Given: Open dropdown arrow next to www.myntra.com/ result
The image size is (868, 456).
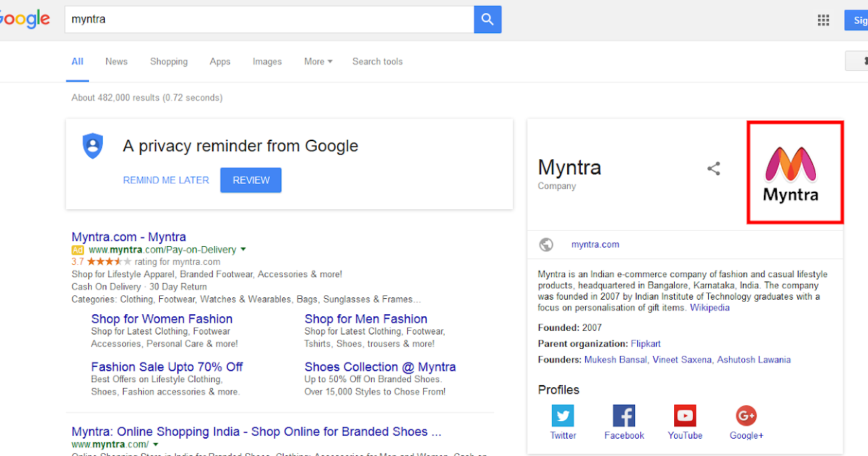Looking at the screenshot, I should pos(156,444).
